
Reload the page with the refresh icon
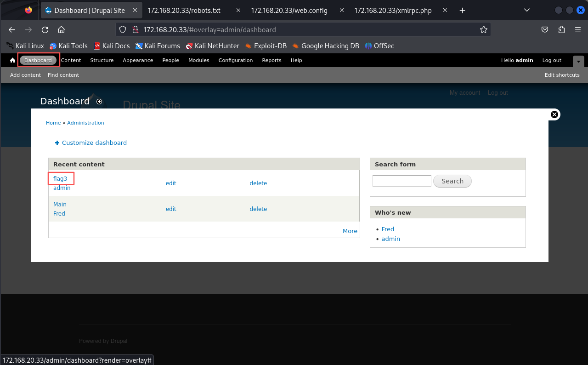pos(45,29)
